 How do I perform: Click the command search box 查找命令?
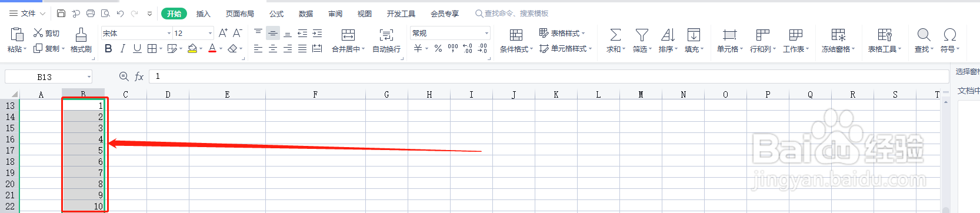[512, 13]
